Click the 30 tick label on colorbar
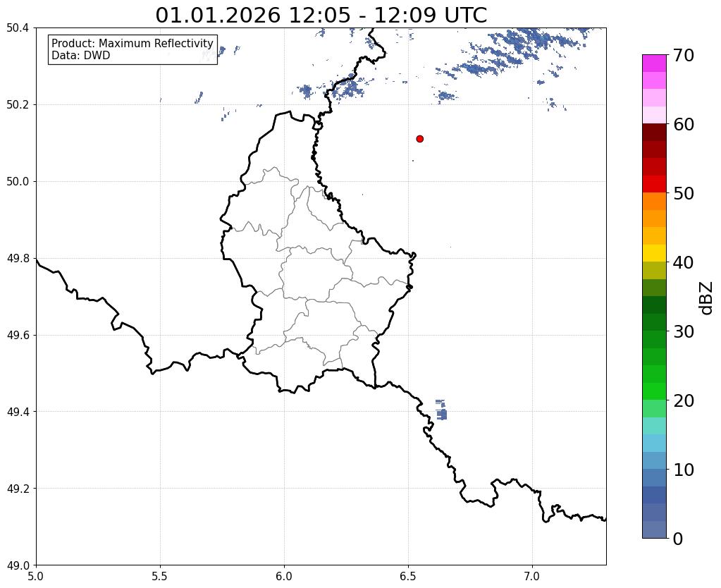The height and width of the screenshot is (588, 721). pos(684,331)
